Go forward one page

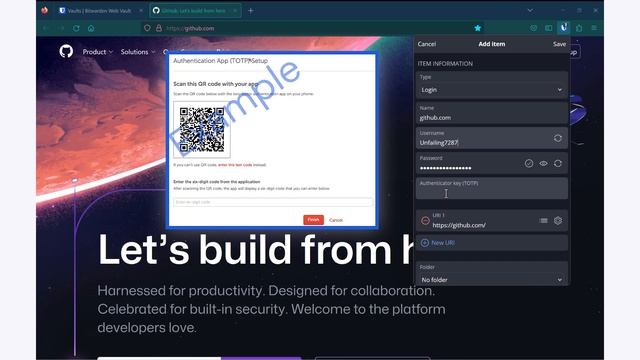(61, 28)
